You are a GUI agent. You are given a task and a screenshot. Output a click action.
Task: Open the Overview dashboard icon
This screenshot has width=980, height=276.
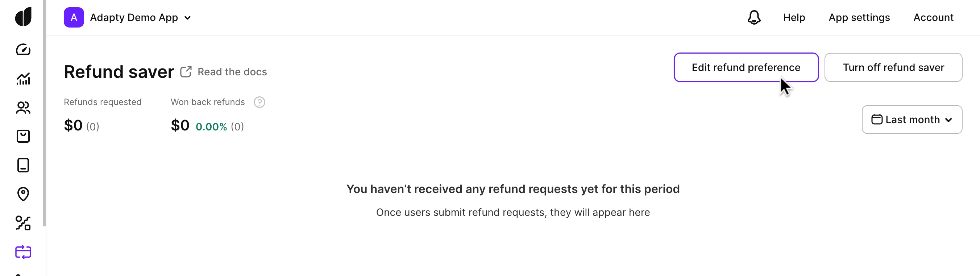point(23,49)
